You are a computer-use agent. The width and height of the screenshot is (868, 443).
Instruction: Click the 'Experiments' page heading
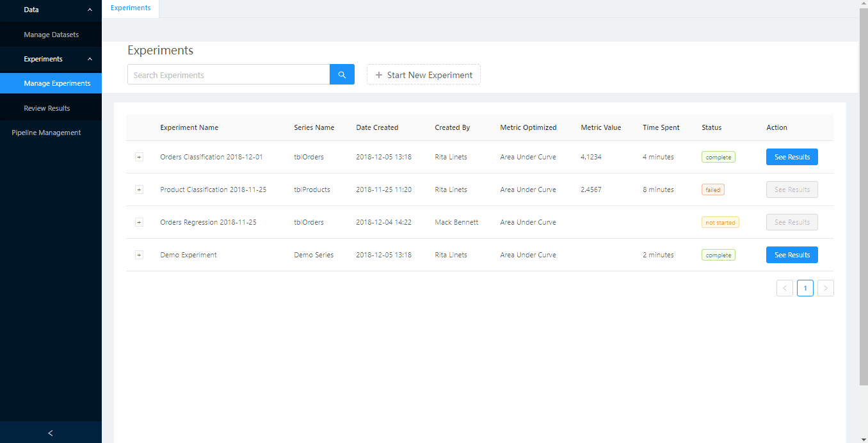click(x=160, y=50)
